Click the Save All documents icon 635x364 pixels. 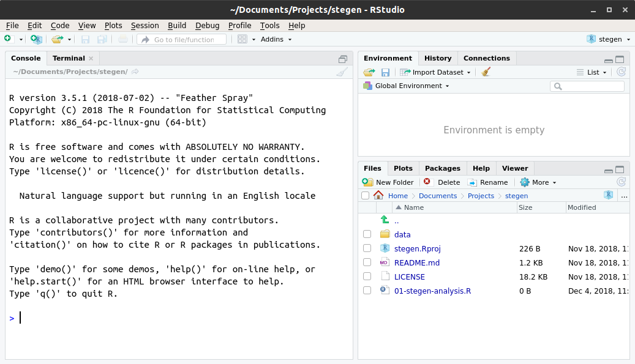102,39
